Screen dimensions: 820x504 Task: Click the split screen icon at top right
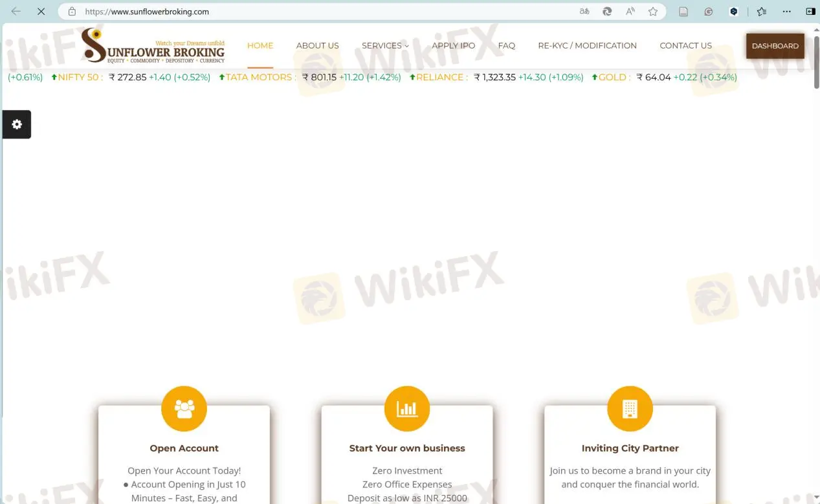810,11
